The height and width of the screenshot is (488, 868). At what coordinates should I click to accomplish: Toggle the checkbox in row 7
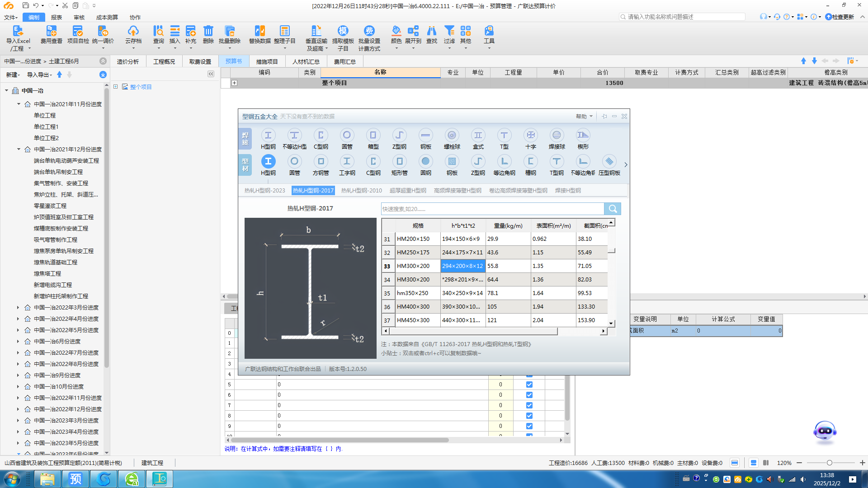coord(529,405)
